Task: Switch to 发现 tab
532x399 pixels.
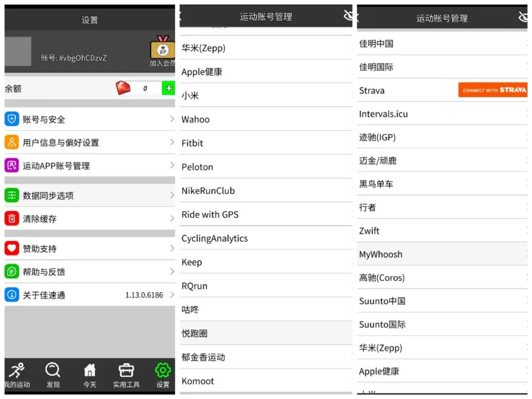Action: click(x=53, y=375)
